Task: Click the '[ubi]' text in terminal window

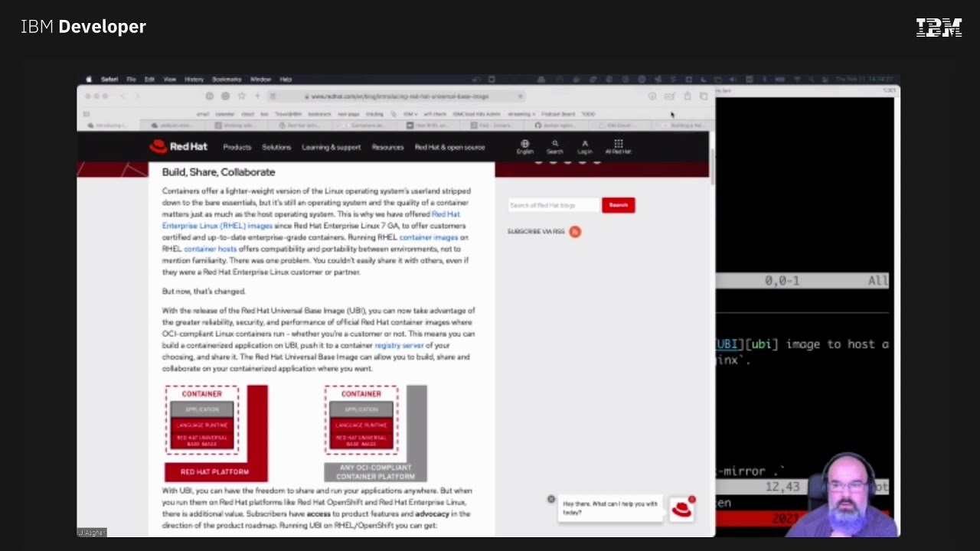Action: pos(762,344)
